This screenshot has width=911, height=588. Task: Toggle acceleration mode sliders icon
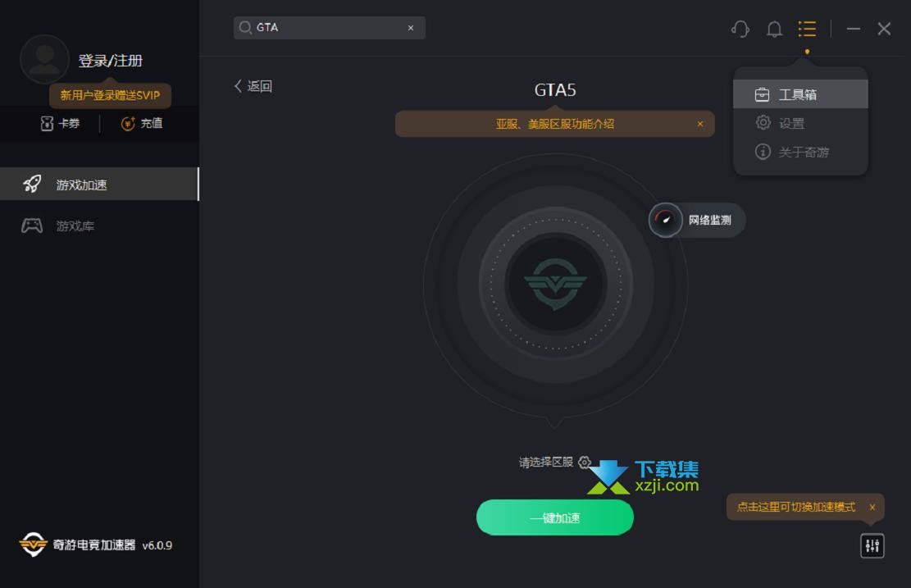point(872,545)
